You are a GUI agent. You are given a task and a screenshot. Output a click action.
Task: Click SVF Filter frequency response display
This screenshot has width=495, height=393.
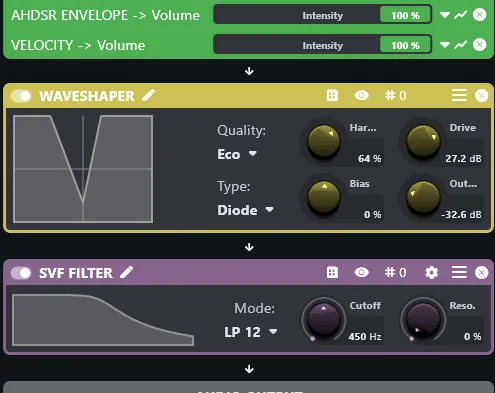pyautogui.click(x=103, y=320)
